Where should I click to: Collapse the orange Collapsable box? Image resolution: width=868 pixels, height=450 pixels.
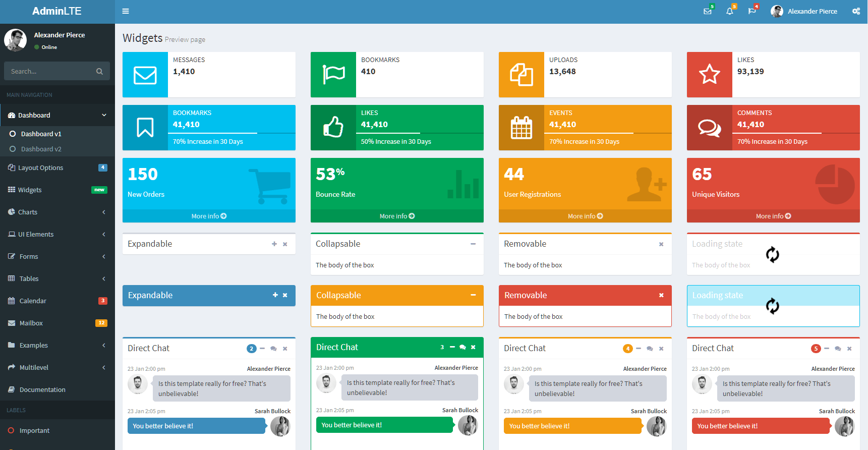(473, 295)
